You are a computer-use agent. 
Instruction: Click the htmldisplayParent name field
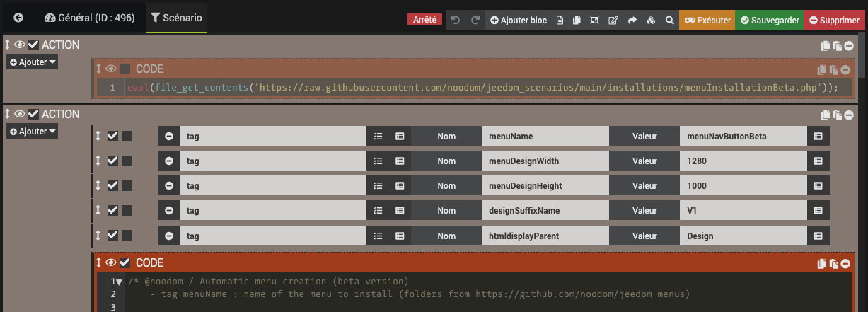point(545,236)
